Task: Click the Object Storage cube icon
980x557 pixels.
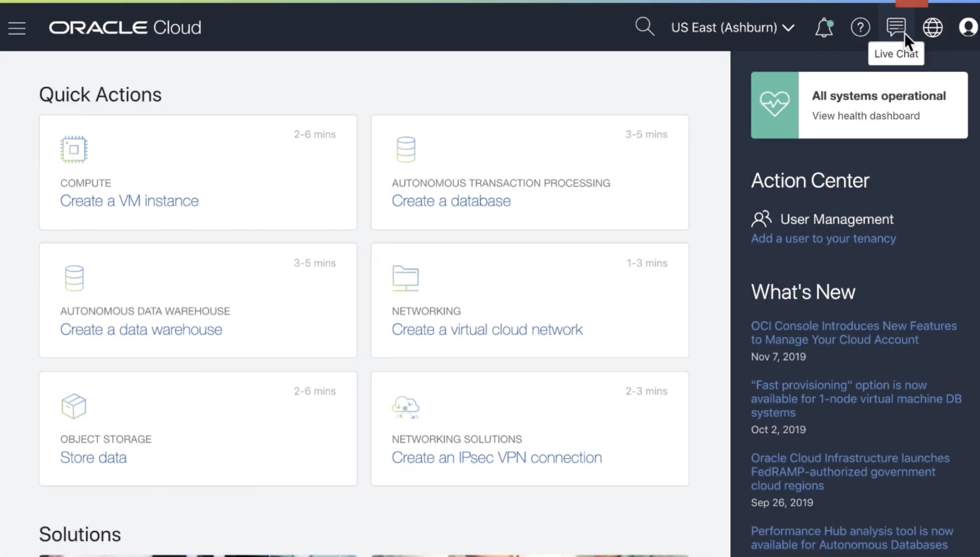Action: pyautogui.click(x=74, y=406)
